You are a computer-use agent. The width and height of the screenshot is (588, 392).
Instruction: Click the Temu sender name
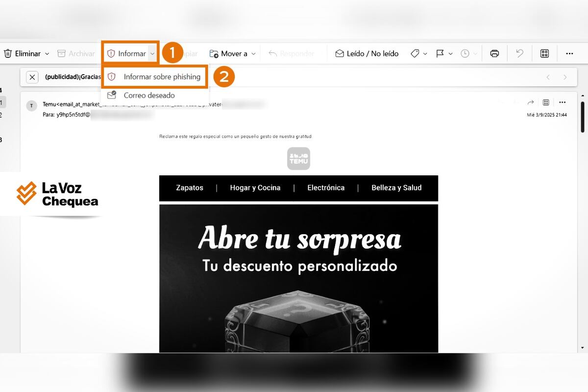(49, 104)
